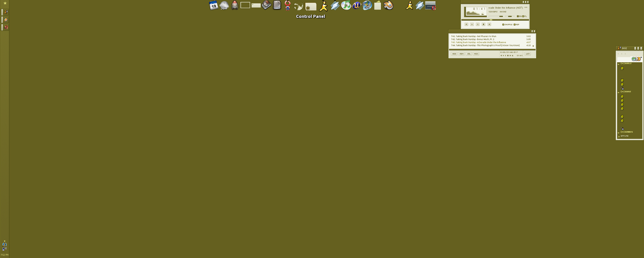Open the ADD menu in the playlist
The width and height of the screenshot is (644, 258).
pos(454,54)
